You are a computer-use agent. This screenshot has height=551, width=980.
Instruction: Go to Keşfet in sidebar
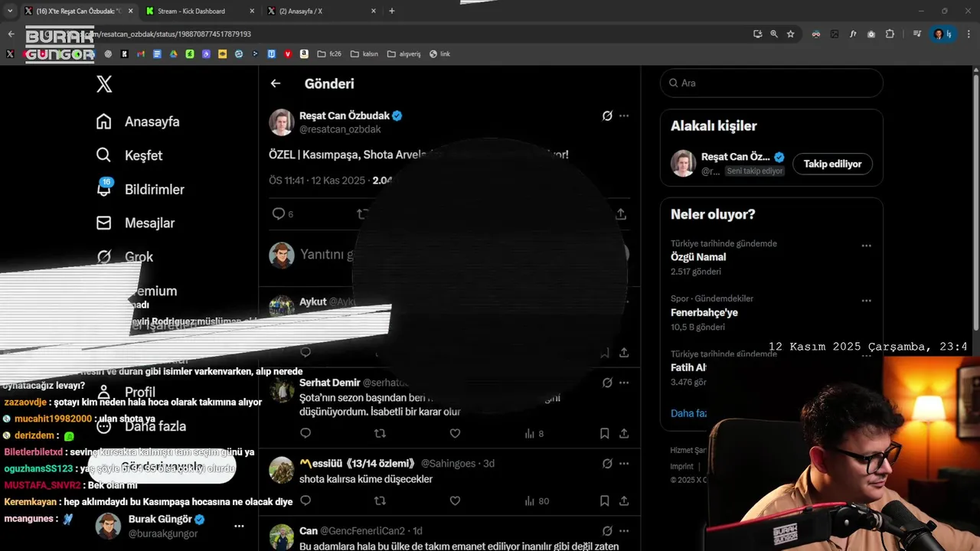[x=129, y=155]
